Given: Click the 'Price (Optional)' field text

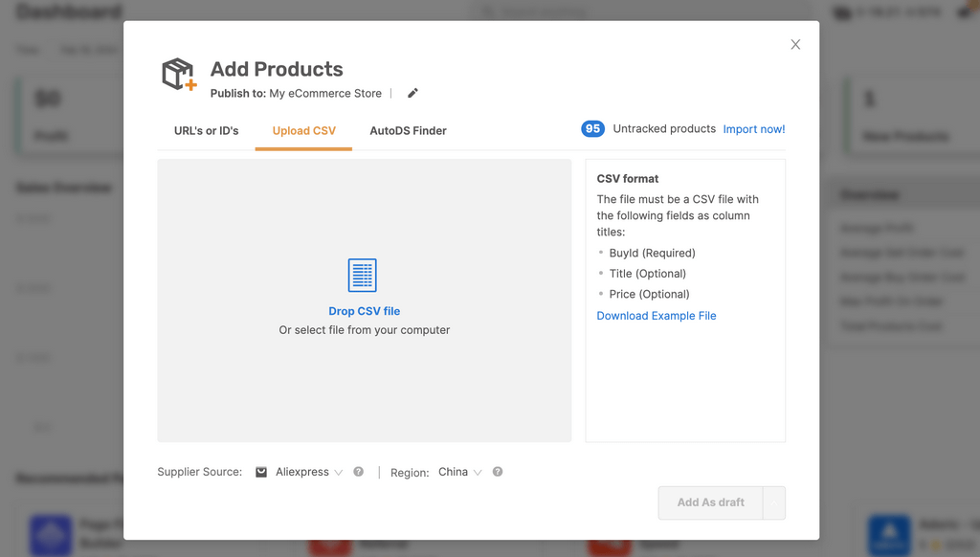Looking at the screenshot, I should coord(650,295).
